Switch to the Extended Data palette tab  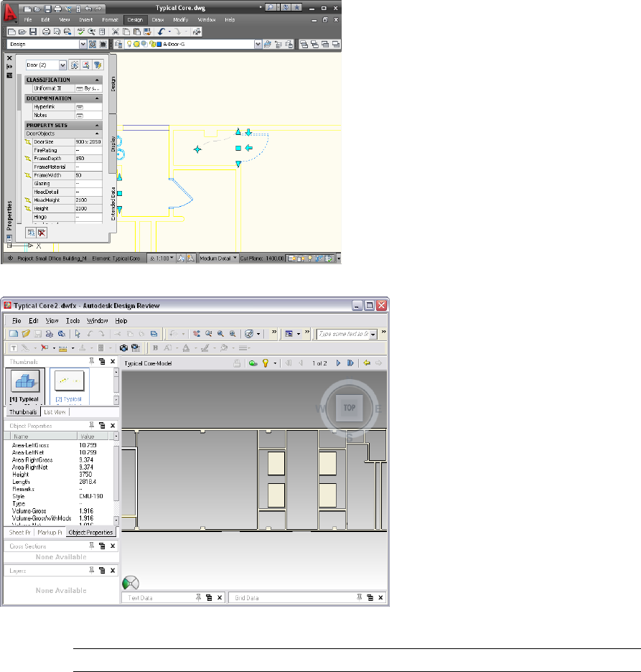coord(113,204)
